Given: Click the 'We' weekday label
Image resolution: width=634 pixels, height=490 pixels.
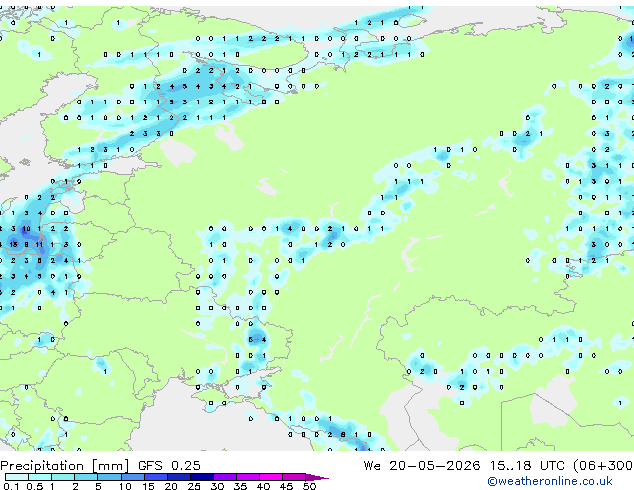Looking at the screenshot, I should [x=372, y=465].
